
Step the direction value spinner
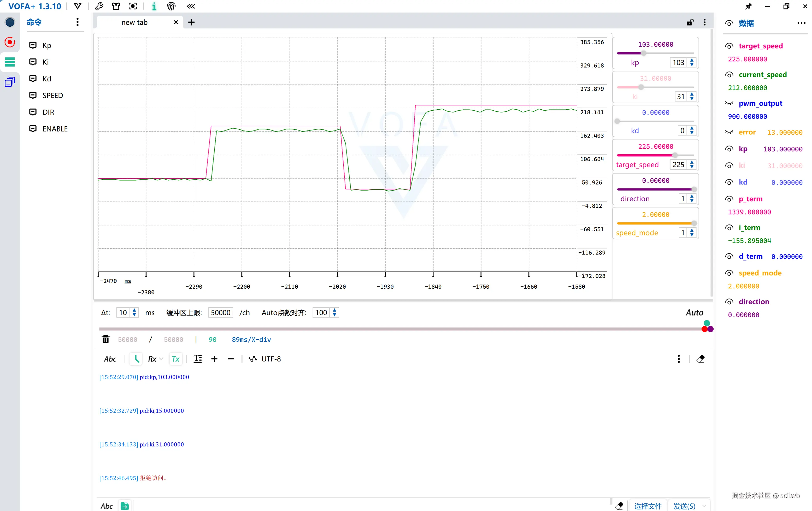(692, 199)
